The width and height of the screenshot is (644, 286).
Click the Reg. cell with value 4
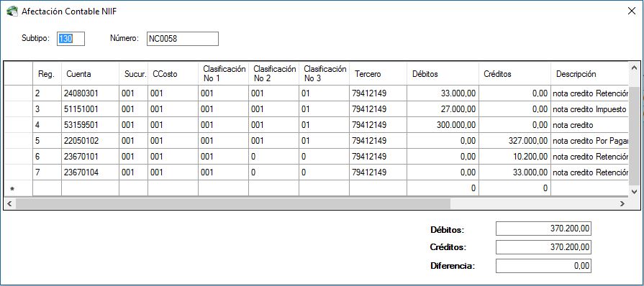47,125
